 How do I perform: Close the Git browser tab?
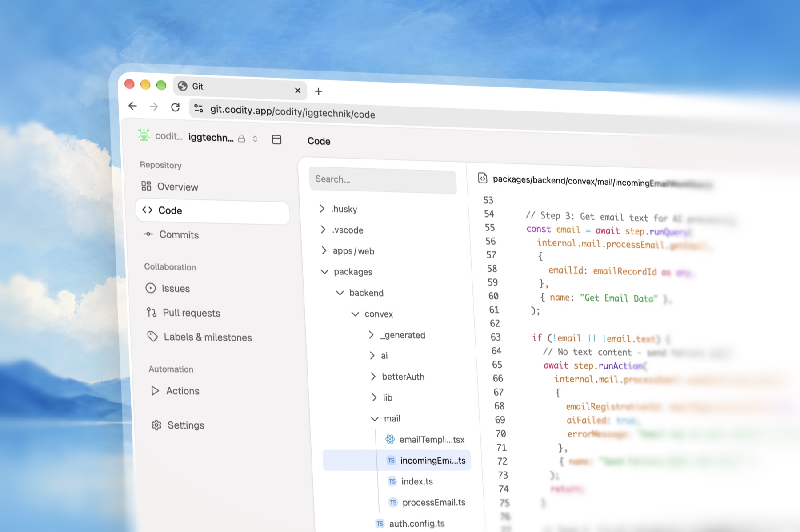point(298,91)
